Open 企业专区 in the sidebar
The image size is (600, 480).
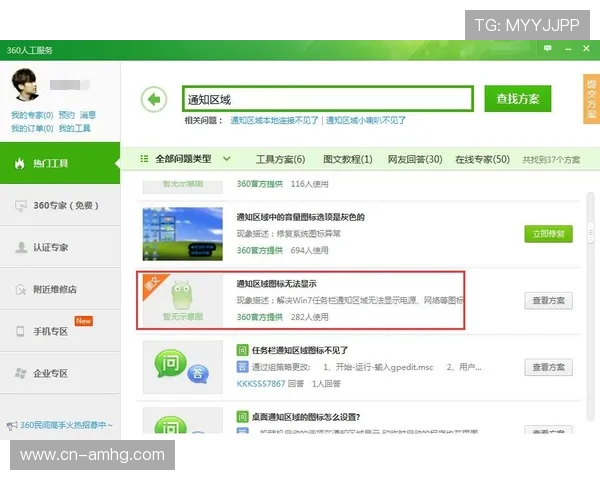60,373
